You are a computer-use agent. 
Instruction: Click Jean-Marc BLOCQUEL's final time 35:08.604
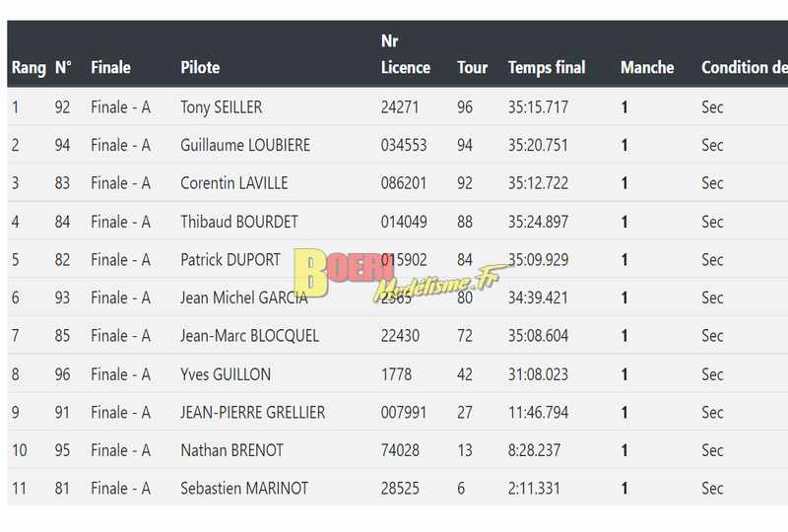point(538,336)
